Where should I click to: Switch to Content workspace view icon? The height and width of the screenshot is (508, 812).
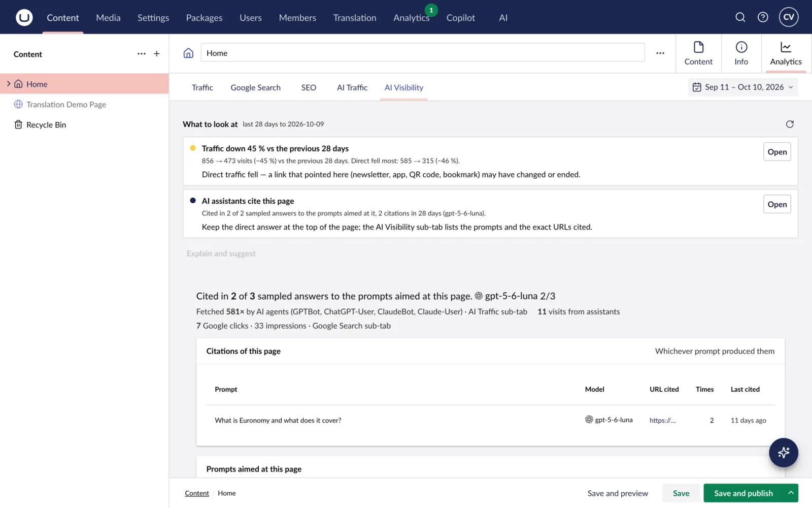tap(698, 53)
